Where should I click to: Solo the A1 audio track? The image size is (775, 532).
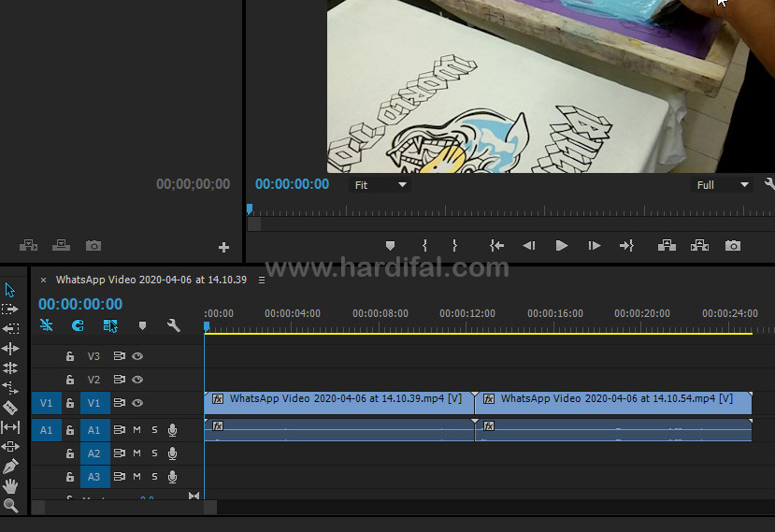pyautogui.click(x=154, y=430)
